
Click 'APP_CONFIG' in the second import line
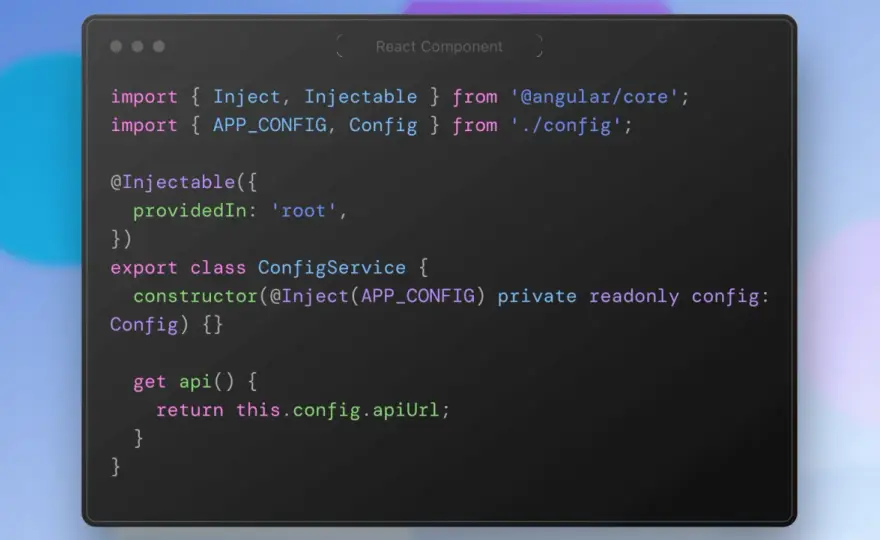click(x=269, y=125)
